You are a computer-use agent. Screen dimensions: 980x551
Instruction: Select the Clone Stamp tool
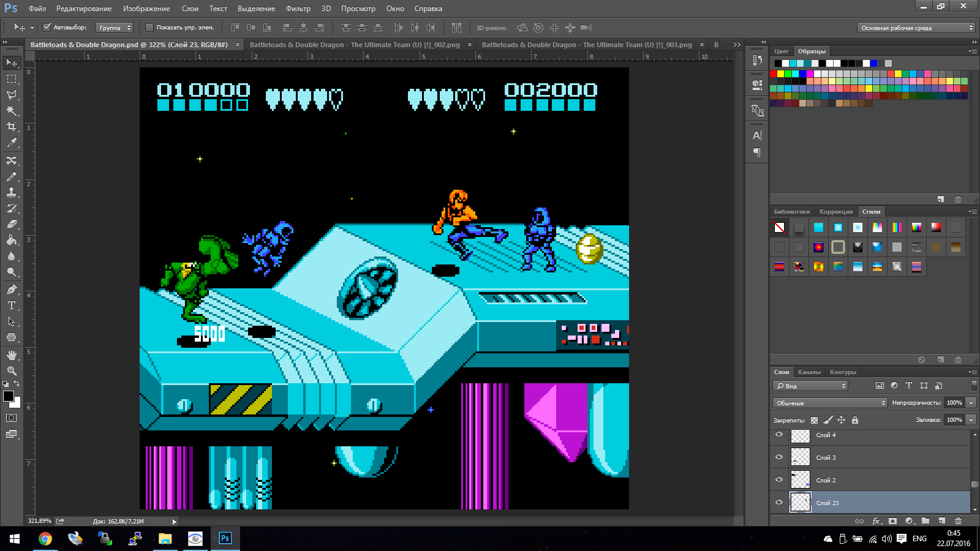coord(12,192)
